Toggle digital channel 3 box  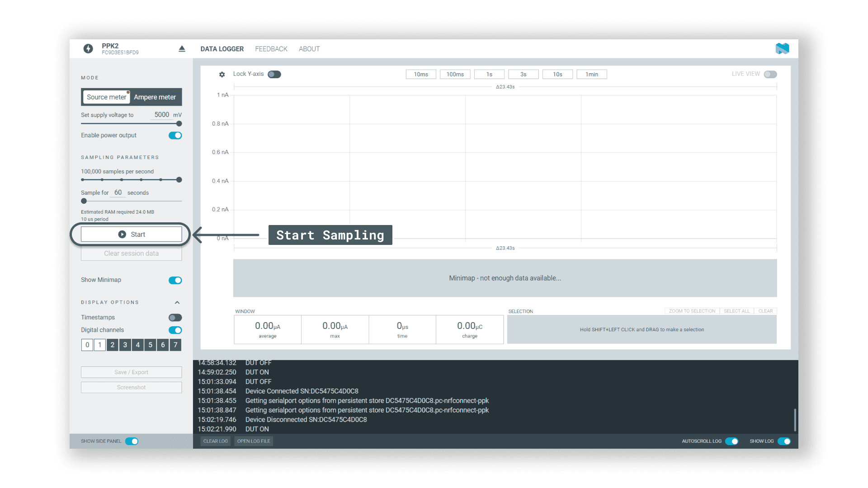(125, 345)
